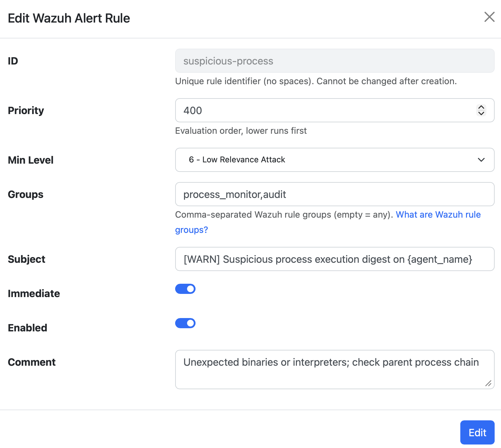
Task: Click inside the Comment textarea
Action: (x=335, y=370)
